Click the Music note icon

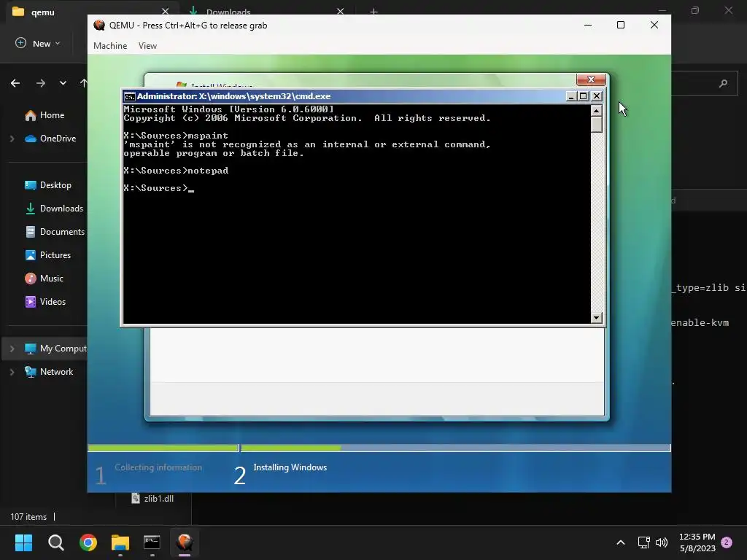pos(31,279)
